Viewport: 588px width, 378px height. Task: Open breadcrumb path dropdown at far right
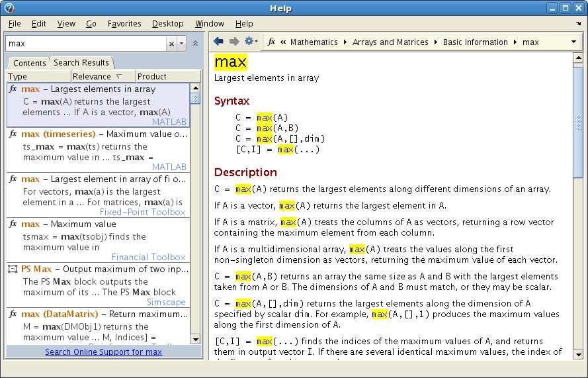point(573,42)
